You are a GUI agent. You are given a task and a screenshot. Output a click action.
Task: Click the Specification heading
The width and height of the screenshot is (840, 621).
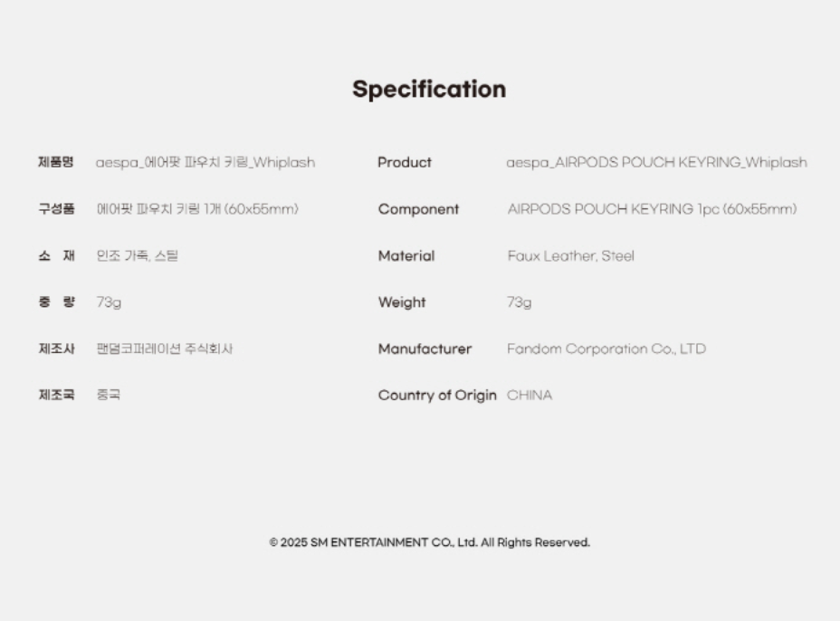429,90
